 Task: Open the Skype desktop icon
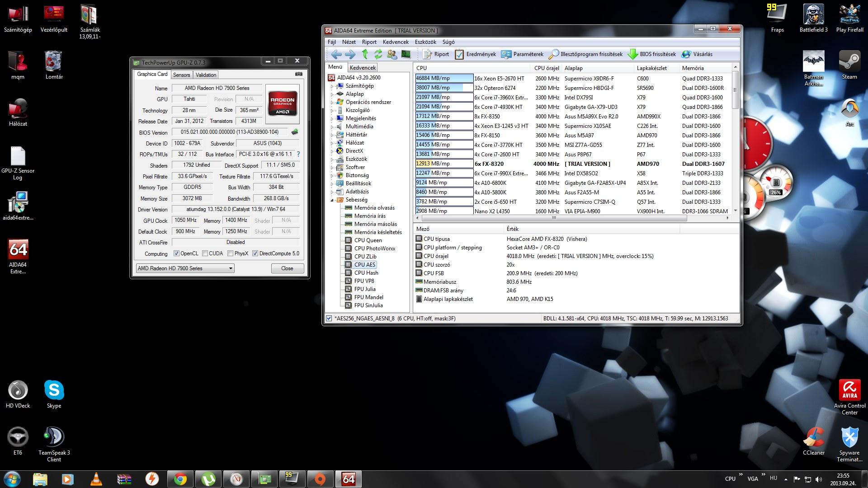[54, 394]
